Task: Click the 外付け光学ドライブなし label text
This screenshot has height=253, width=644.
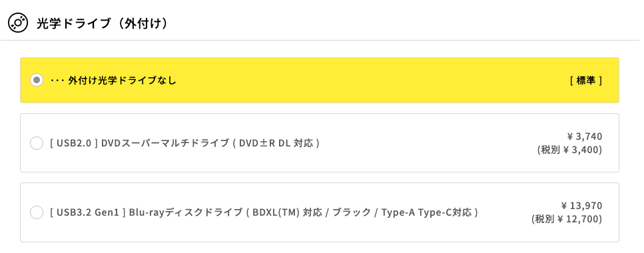Action: click(123, 81)
